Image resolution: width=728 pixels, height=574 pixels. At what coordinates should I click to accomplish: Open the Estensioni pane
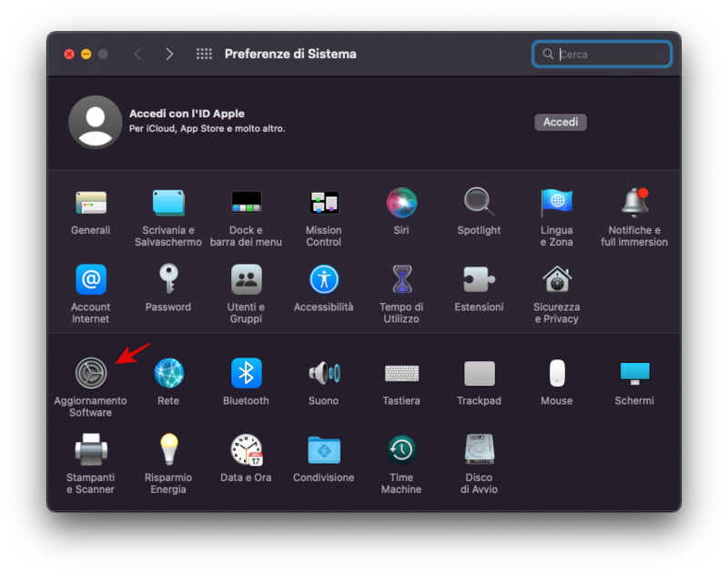pos(480,279)
